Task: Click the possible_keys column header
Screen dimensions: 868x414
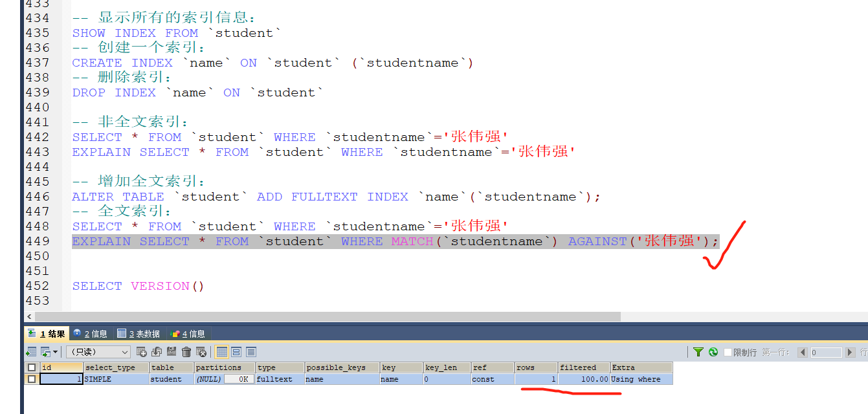Action: point(342,367)
